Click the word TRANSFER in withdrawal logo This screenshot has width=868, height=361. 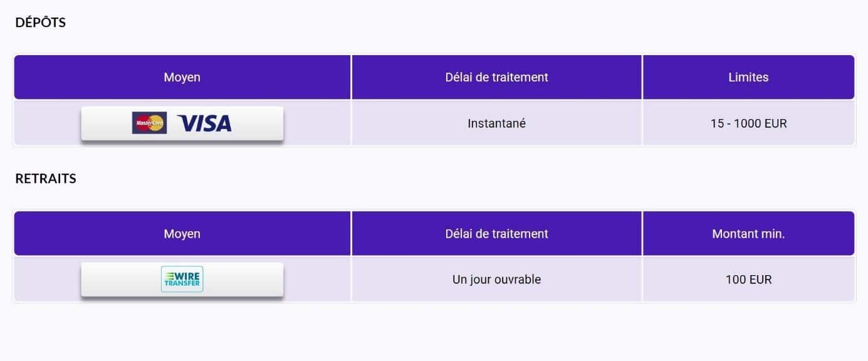pos(182,284)
